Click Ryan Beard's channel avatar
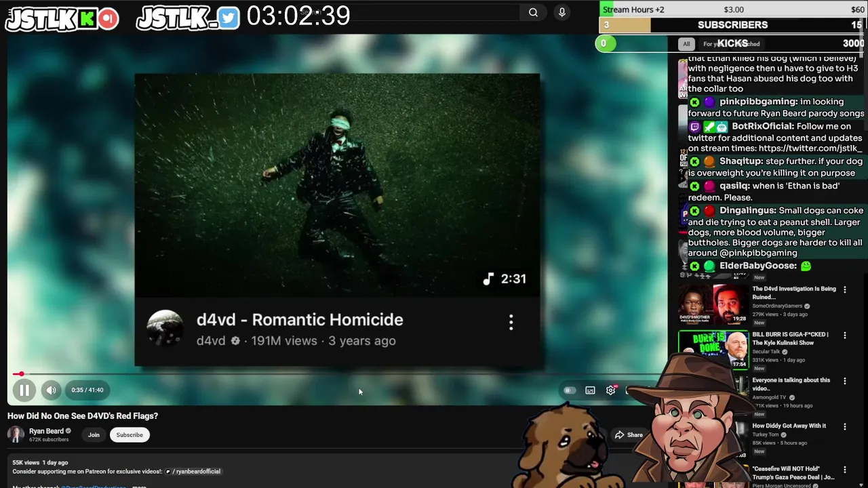 coord(16,434)
